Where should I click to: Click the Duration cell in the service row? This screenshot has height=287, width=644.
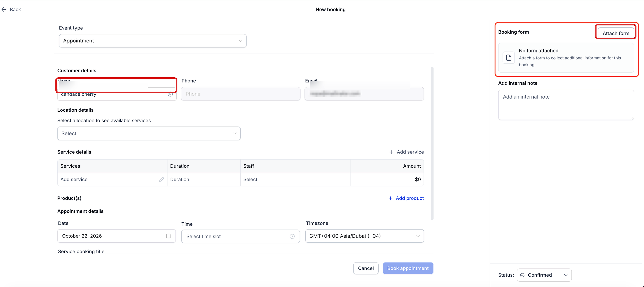(x=203, y=179)
